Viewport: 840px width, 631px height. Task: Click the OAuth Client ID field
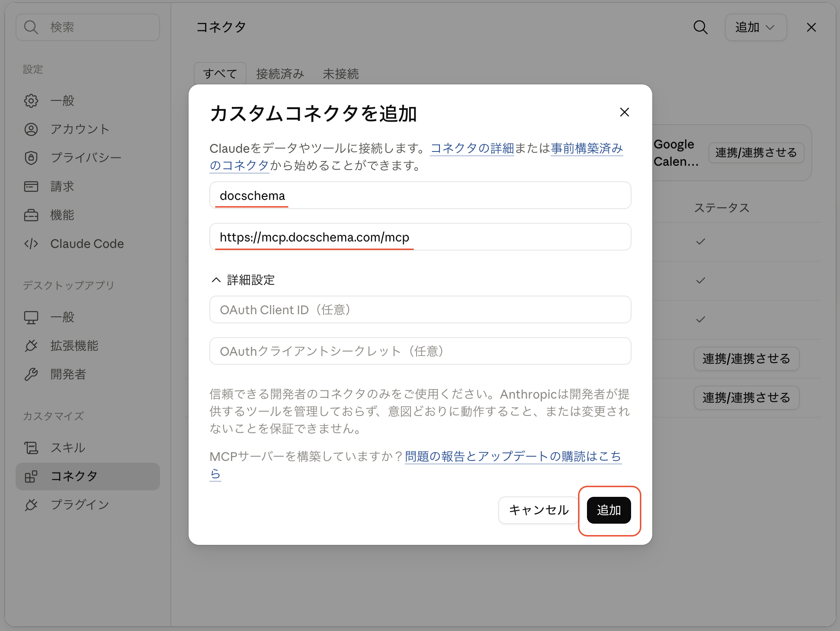pos(420,310)
